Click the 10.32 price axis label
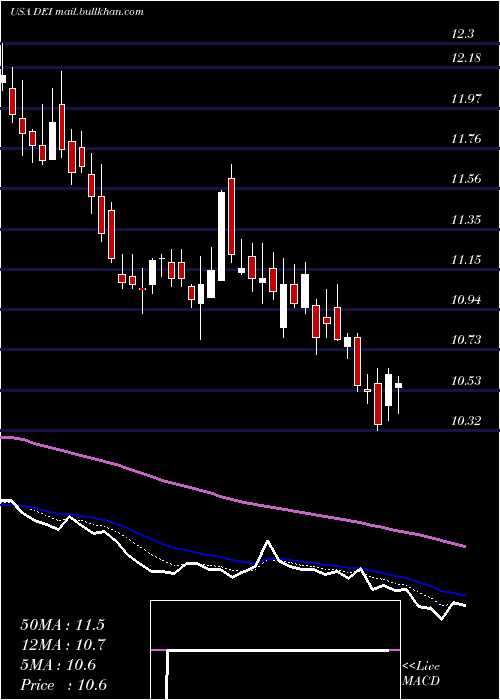The image size is (500, 700). click(x=466, y=421)
